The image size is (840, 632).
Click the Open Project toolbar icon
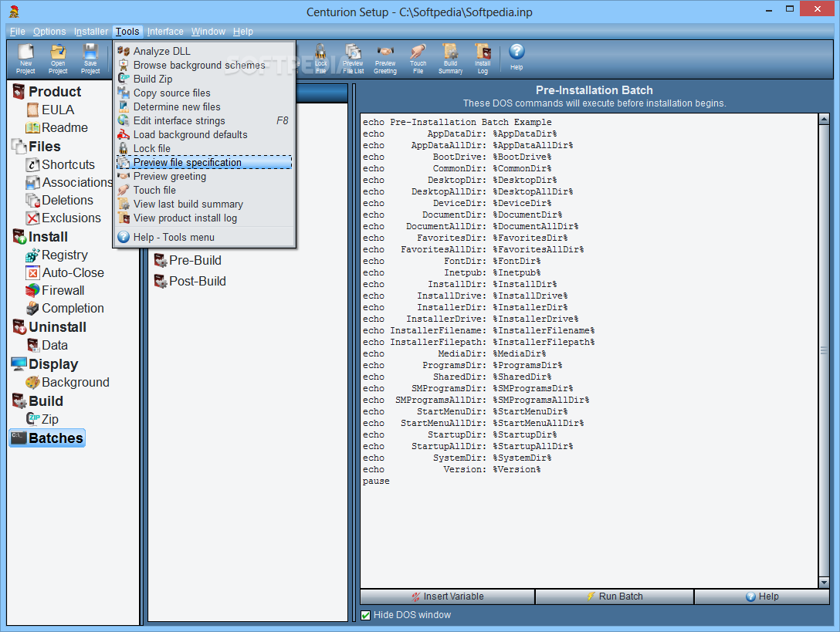58,59
